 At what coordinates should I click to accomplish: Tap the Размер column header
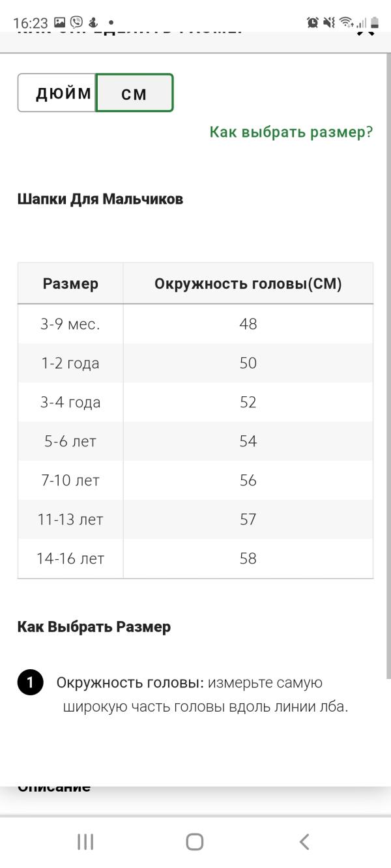click(70, 283)
